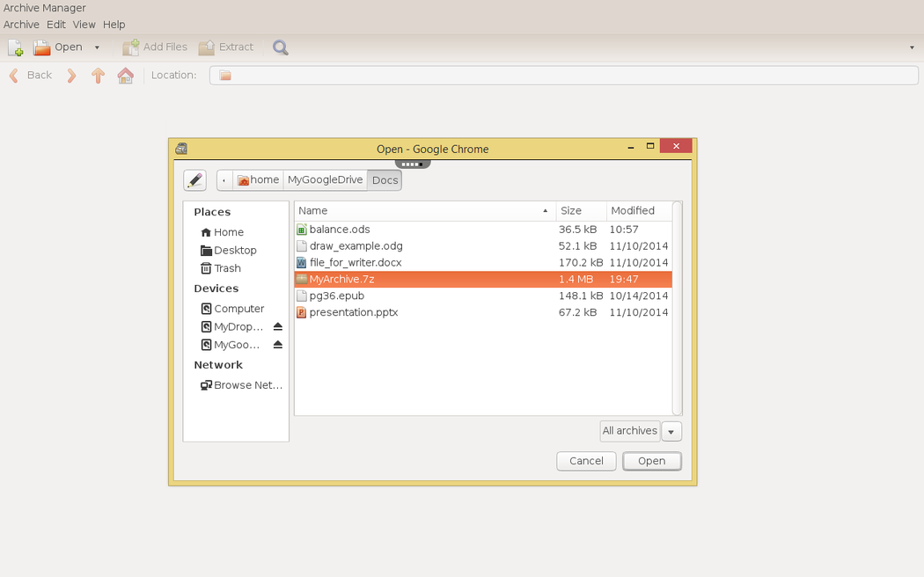The height and width of the screenshot is (577, 924).
Task: Click the up arrow navigation icon
Action: point(98,76)
